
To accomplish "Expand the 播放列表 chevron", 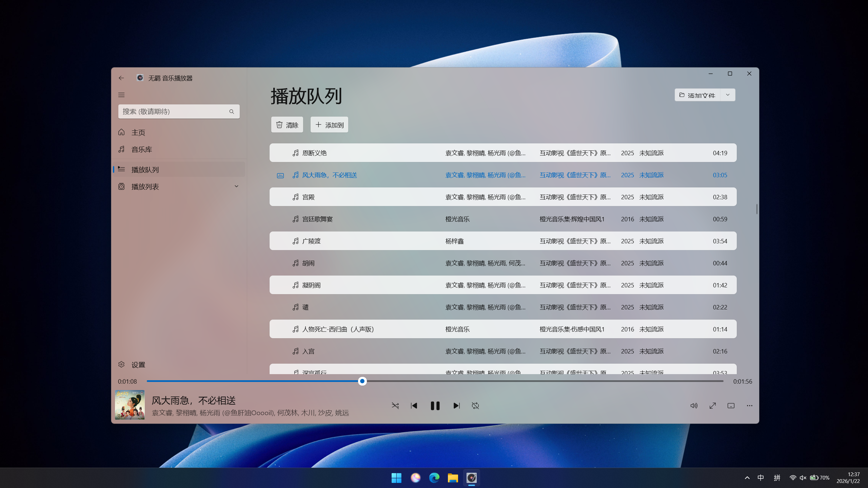I will pyautogui.click(x=237, y=186).
